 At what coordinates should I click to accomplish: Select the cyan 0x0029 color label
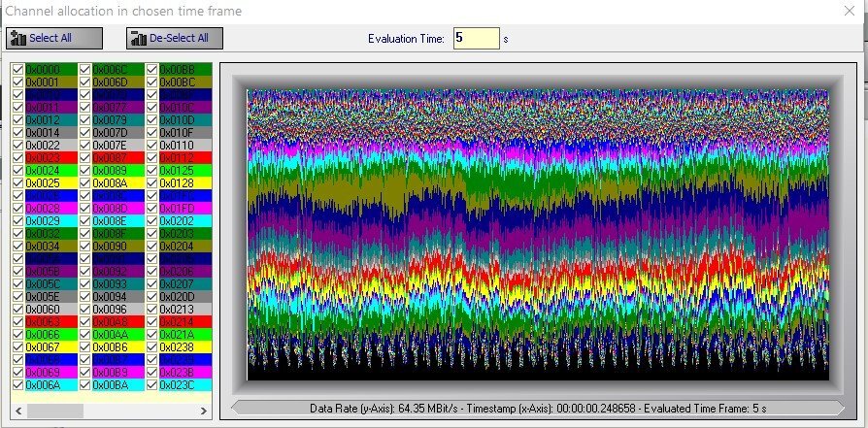point(50,221)
